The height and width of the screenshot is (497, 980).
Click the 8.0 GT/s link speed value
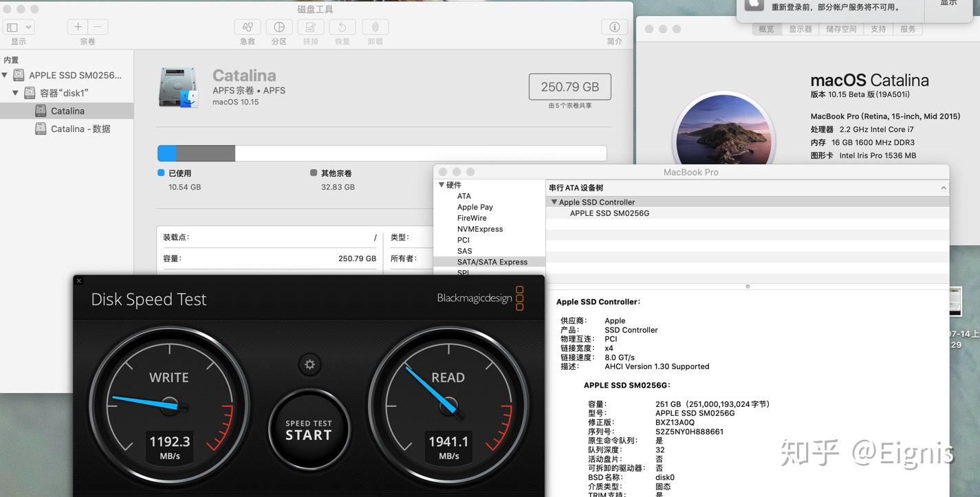click(620, 357)
